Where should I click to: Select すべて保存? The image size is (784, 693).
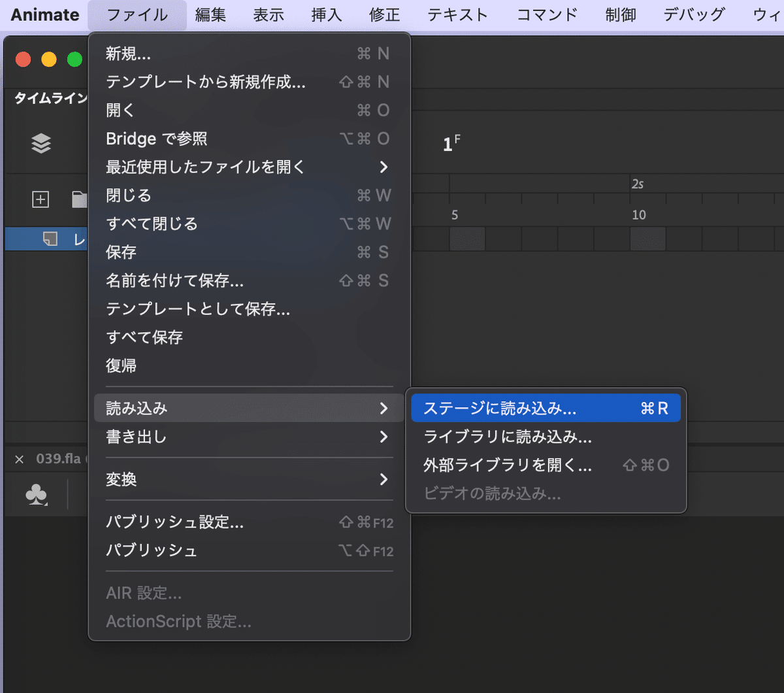point(249,337)
